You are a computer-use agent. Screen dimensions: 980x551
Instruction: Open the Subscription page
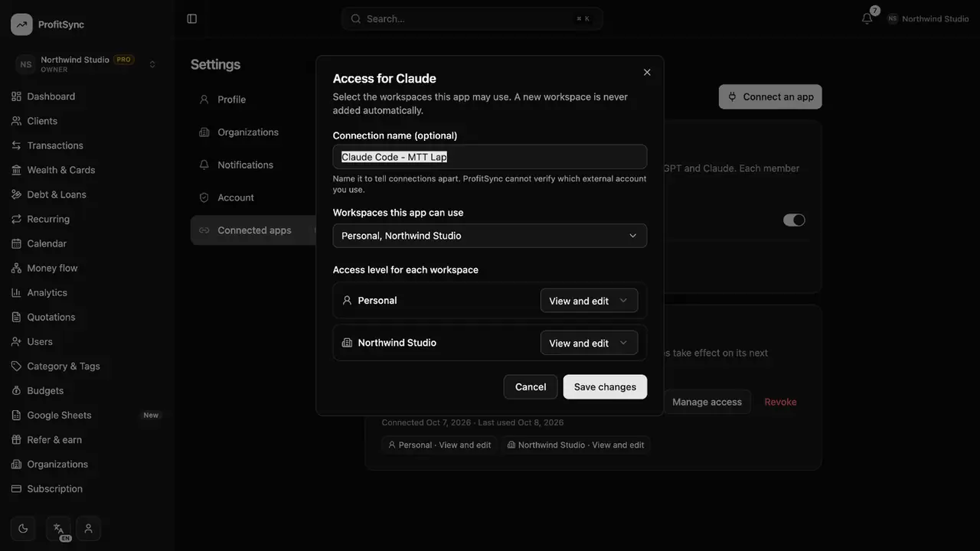coord(87,488)
